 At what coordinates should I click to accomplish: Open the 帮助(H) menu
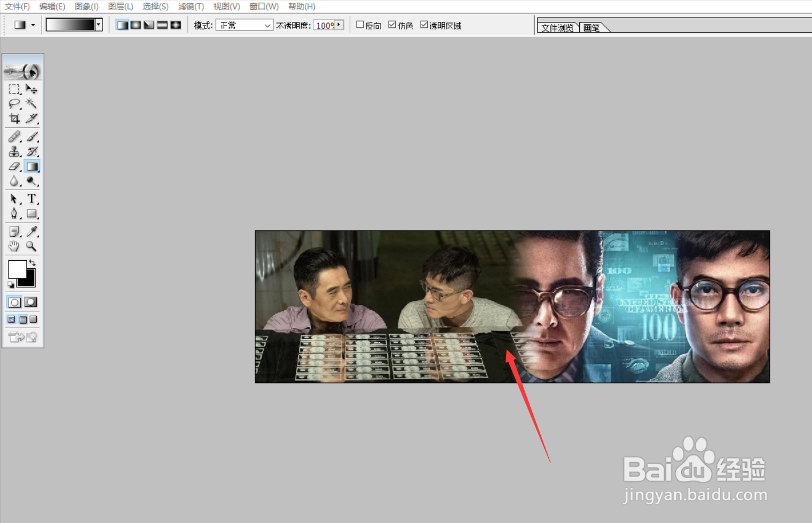(x=302, y=6)
